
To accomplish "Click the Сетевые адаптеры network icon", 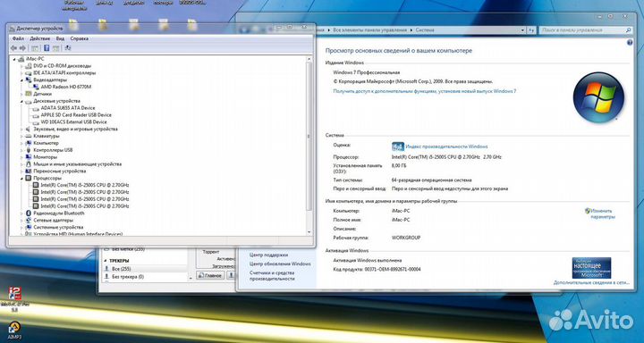I will (29, 221).
